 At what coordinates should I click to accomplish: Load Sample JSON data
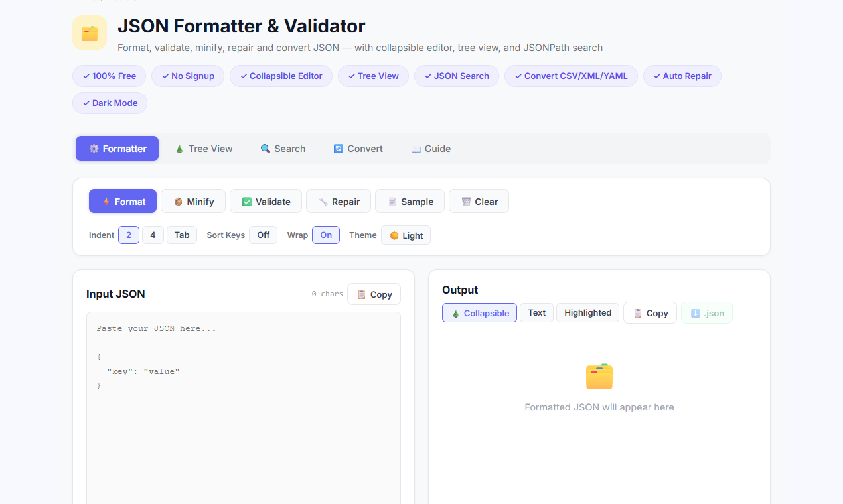click(410, 201)
